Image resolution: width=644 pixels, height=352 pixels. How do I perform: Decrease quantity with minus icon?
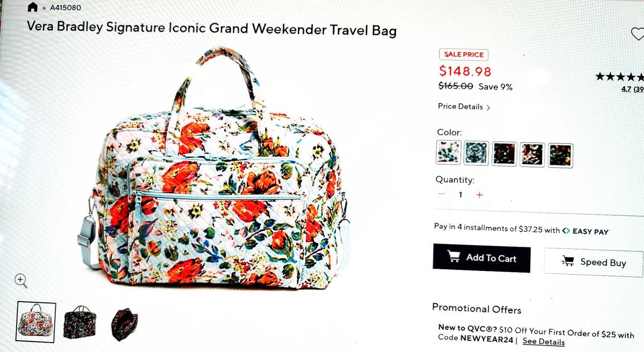(441, 194)
